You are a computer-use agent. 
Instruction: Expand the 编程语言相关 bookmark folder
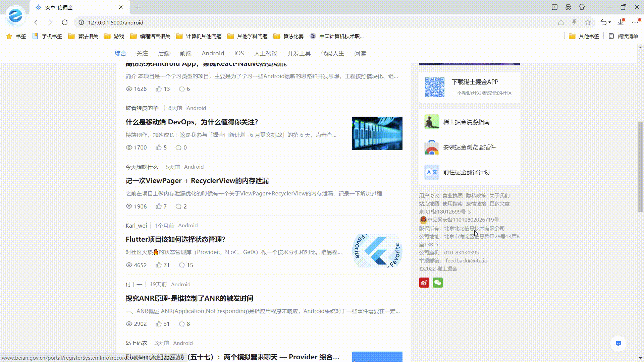tap(150, 36)
